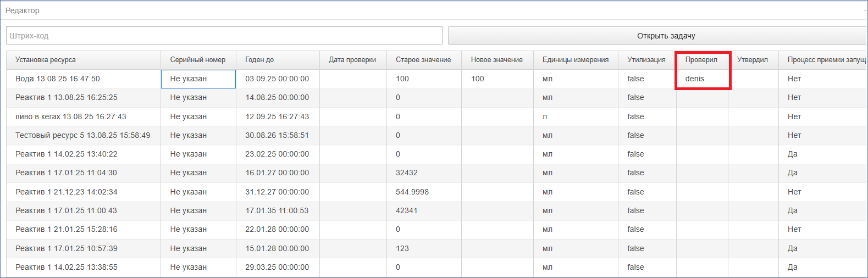Image resolution: width=868 pixels, height=278 pixels.
Task: Select row Вода 13.08.25 16:47:50
Action: pyautogui.click(x=436, y=79)
